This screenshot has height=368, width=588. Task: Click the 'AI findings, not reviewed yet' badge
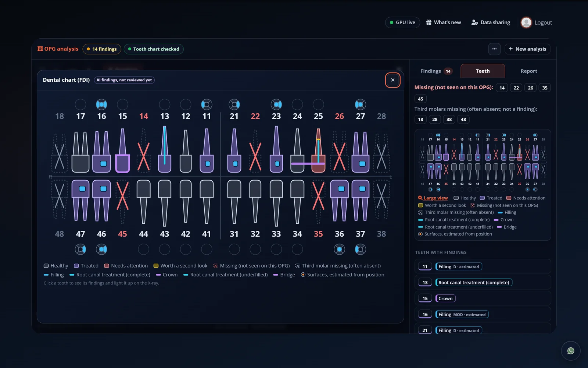tap(124, 80)
